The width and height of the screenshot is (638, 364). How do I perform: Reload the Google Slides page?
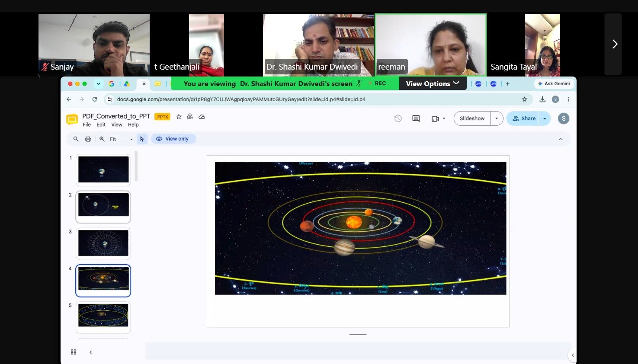click(95, 99)
